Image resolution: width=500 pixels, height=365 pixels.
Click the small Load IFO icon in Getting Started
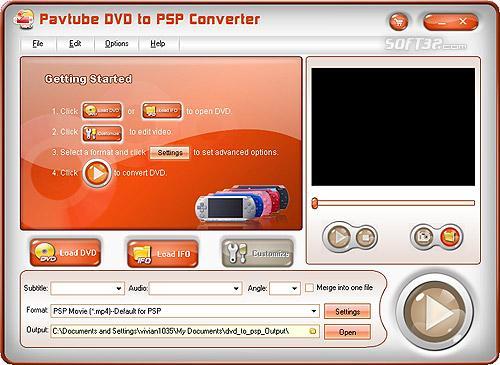(x=162, y=111)
